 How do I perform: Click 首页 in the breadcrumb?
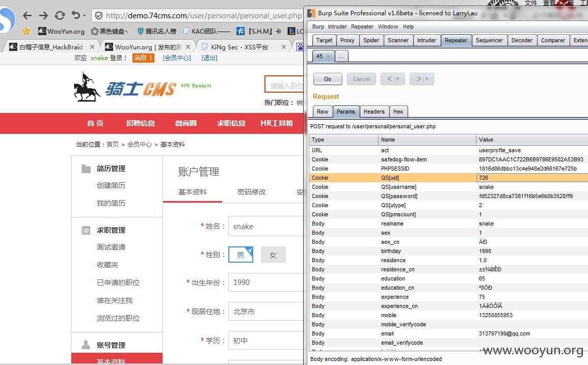[x=113, y=144]
